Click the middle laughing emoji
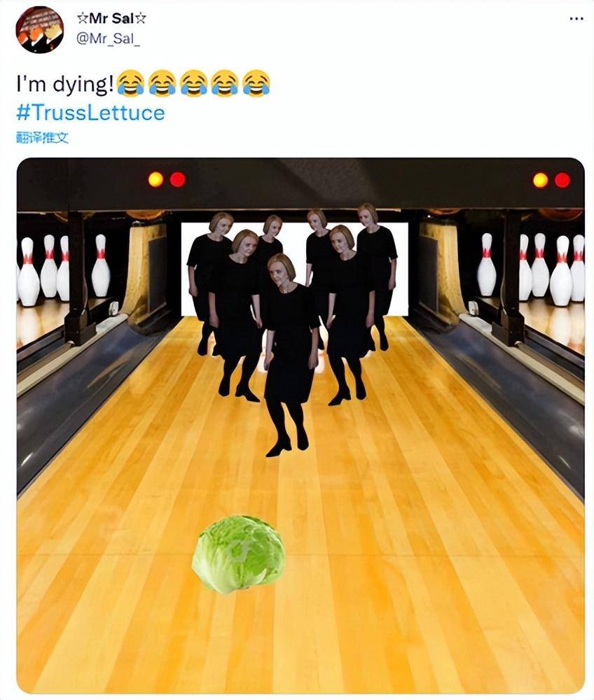 [x=193, y=83]
